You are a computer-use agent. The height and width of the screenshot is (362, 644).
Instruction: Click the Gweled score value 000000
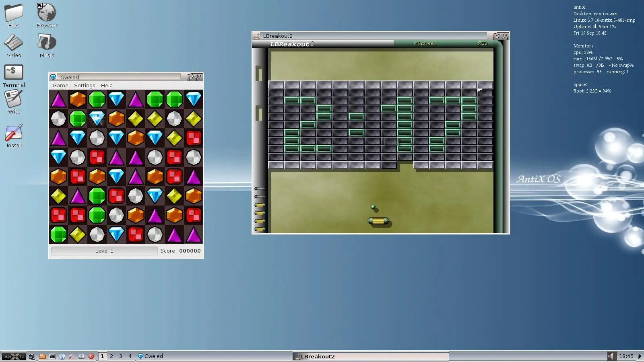click(x=190, y=251)
